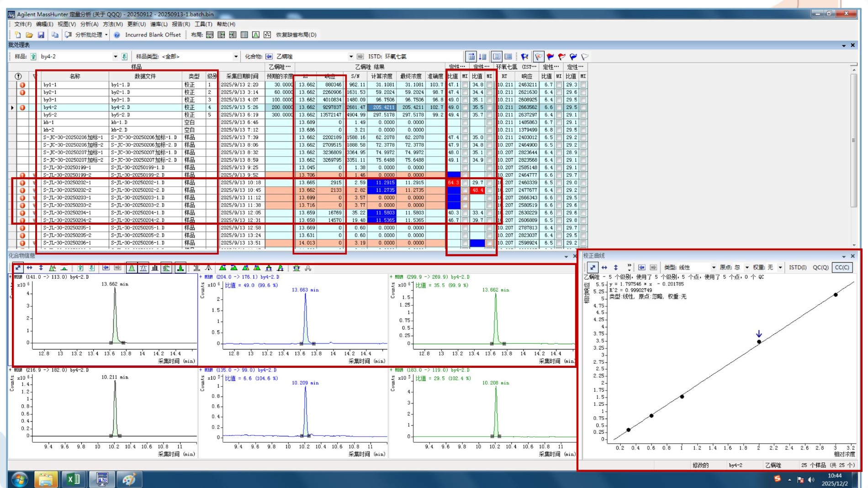Open curve type dropdown set to 线性
Viewport: 868px width, 488px height.
pos(713,267)
